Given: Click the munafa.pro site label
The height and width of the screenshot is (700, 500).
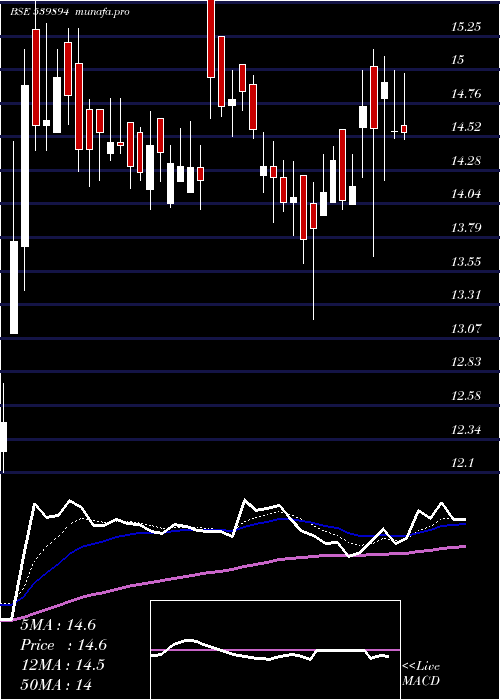Looking at the screenshot, I should 103,12.
